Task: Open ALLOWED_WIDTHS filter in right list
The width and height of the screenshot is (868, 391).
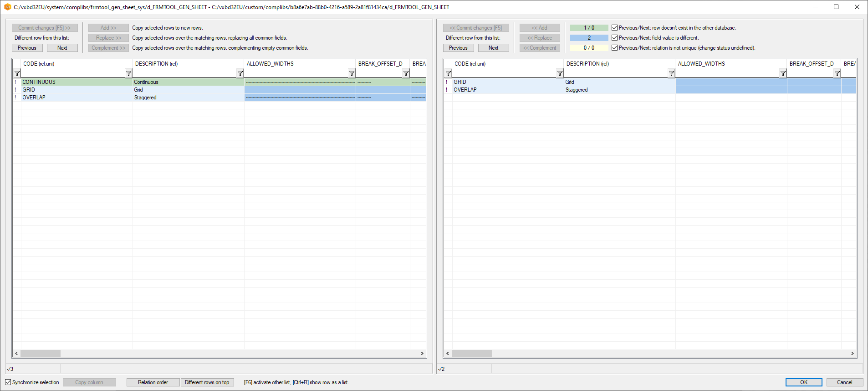Action: coord(783,73)
